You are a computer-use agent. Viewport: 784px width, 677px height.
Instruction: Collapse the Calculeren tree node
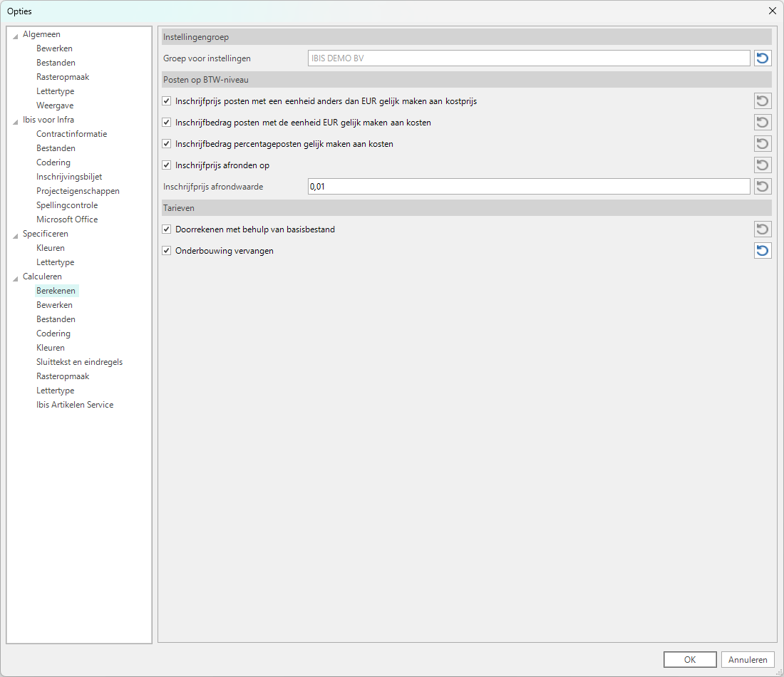point(16,277)
